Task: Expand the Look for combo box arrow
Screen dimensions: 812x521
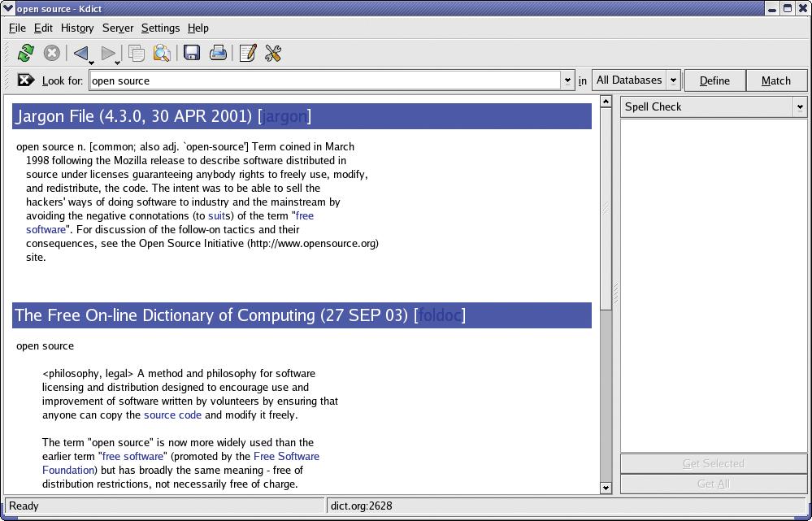Action: click(567, 80)
